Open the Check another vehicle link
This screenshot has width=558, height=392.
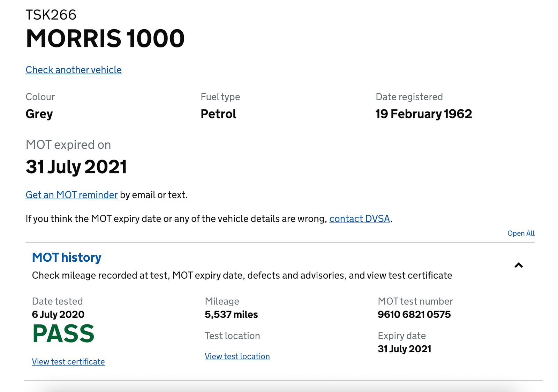tap(74, 70)
